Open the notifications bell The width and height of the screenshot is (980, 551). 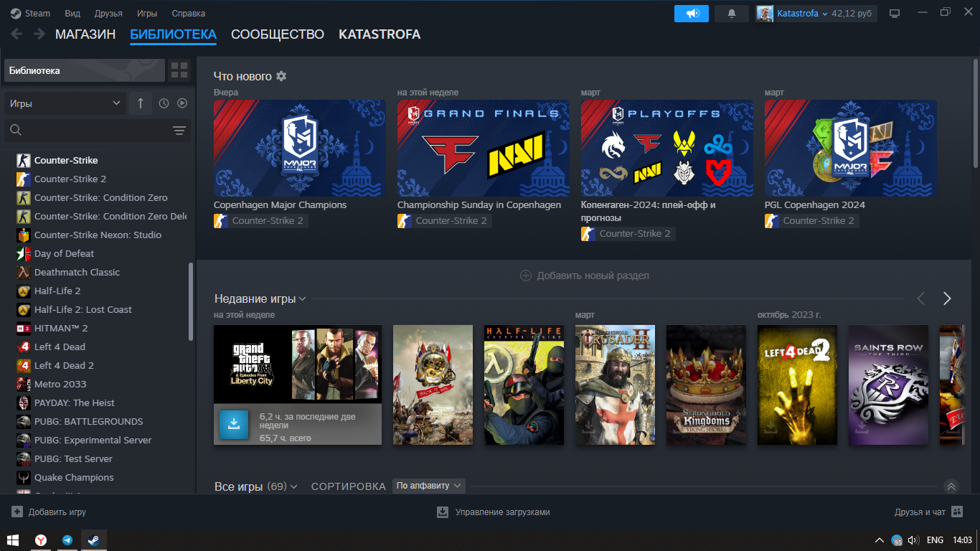pyautogui.click(x=732, y=14)
